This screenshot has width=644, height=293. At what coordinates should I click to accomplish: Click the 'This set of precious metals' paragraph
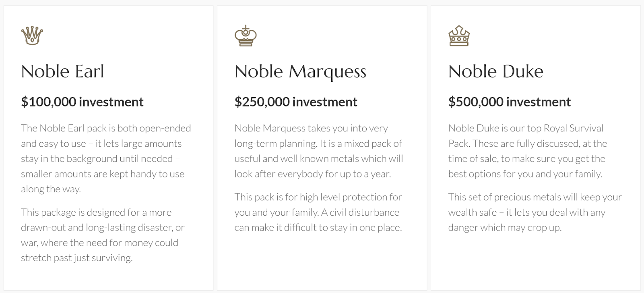tap(535, 212)
